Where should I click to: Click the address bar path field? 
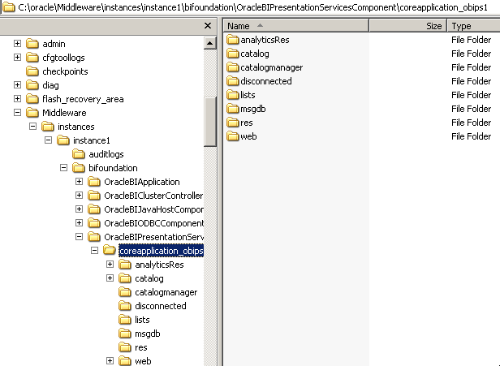coord(250,7)
